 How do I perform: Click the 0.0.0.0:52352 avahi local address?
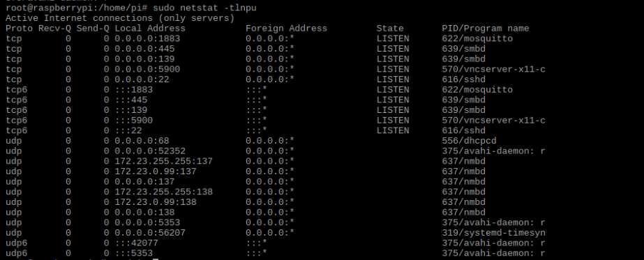tap(150, 151)
